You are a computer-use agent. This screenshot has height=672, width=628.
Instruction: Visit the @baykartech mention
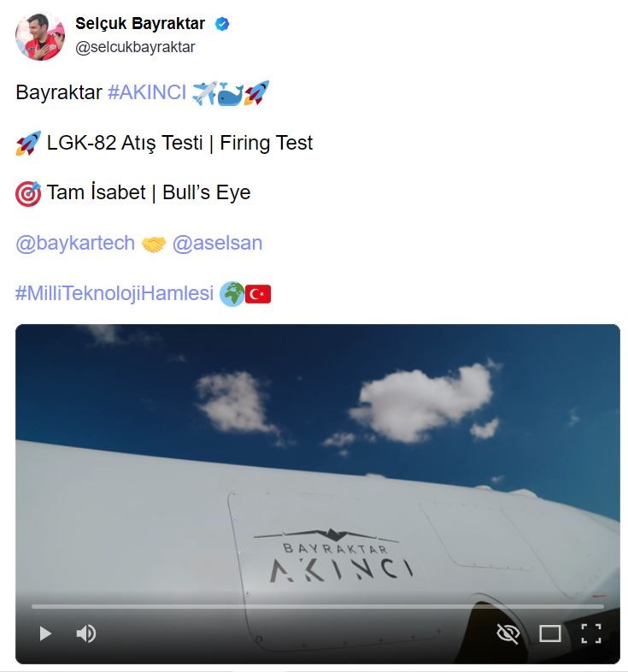(x=75, y=243)
